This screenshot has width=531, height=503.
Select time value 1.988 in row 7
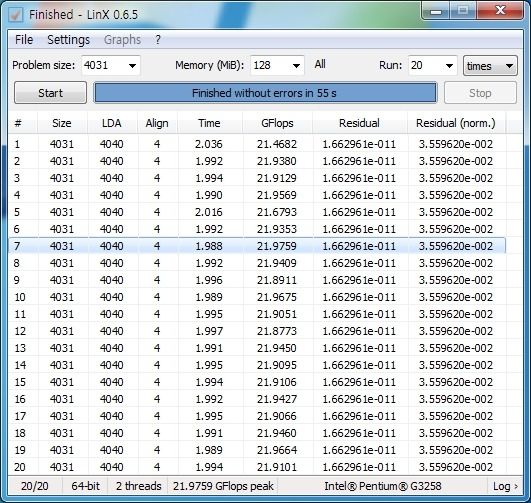[x=209, y=246]
